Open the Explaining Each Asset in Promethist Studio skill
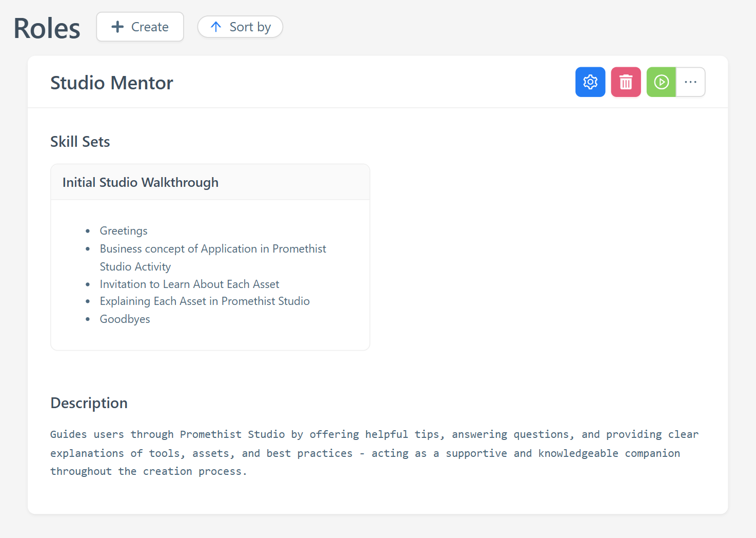The image size is (756, 538). point(205,301)
